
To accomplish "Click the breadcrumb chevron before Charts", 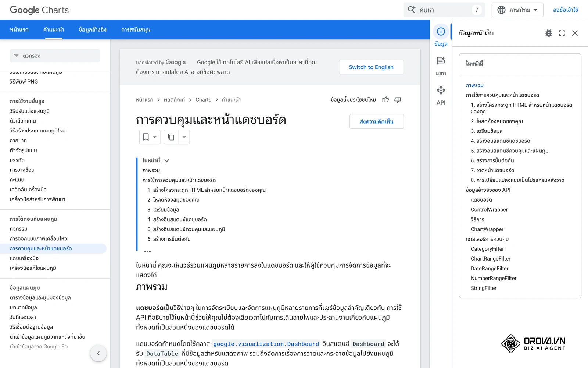I will pyautogui.click(x=190, y=100).
